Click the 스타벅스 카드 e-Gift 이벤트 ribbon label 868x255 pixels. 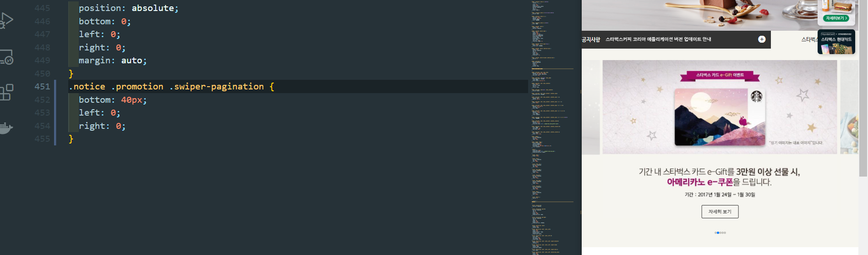click(720, 75)
